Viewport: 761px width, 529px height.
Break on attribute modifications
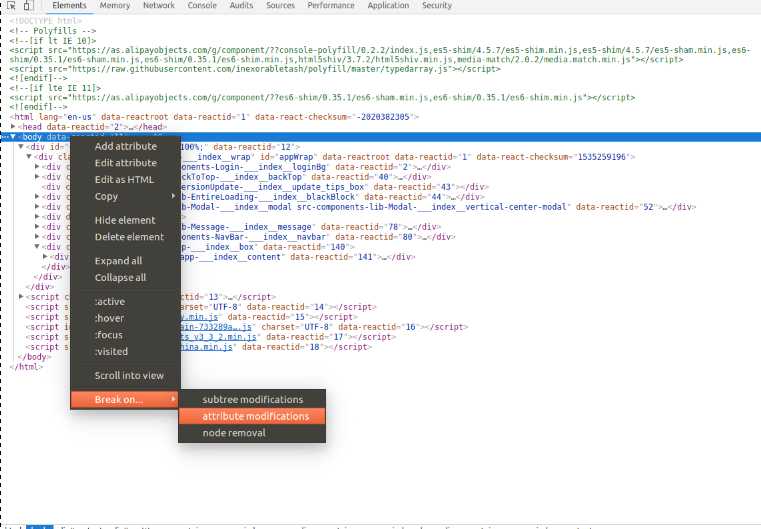252,416
